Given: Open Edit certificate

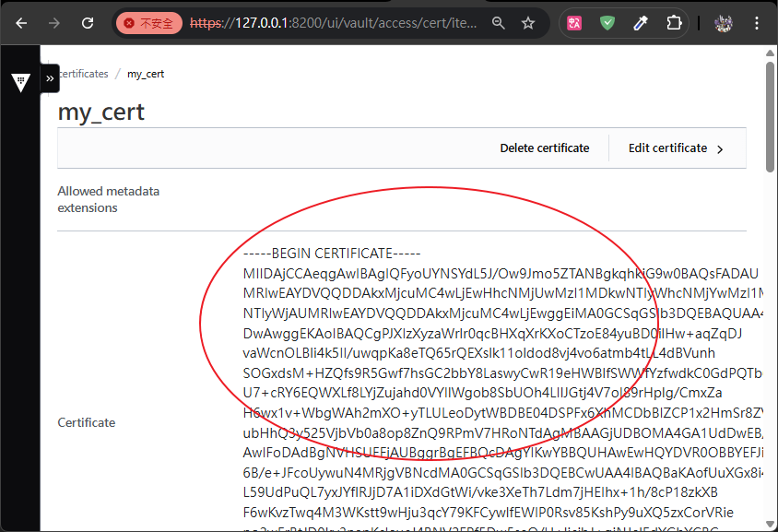Looking at the screenshot, I should [x=676, y=148].
